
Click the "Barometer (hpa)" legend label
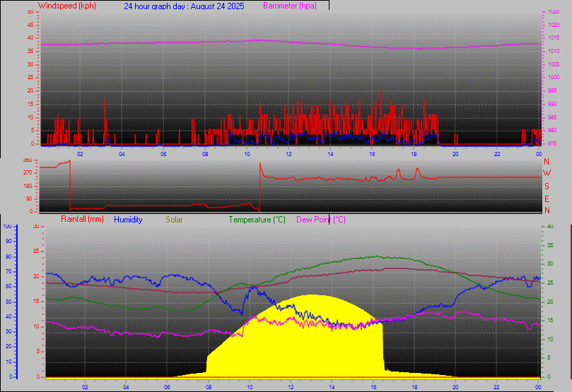click(x=290, y=6)
